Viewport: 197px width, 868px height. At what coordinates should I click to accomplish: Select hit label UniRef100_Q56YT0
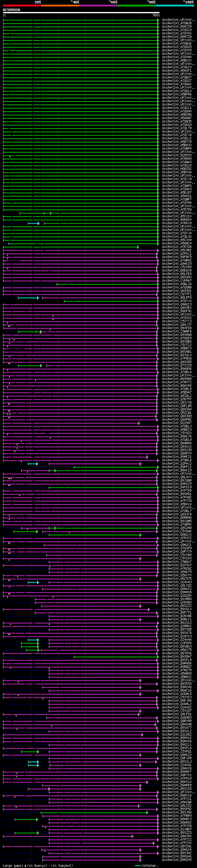point(177,575)
